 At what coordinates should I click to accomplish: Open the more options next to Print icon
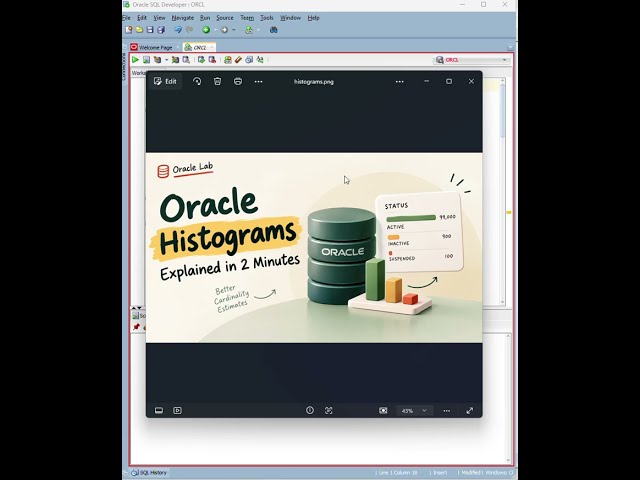coord(258,81)
